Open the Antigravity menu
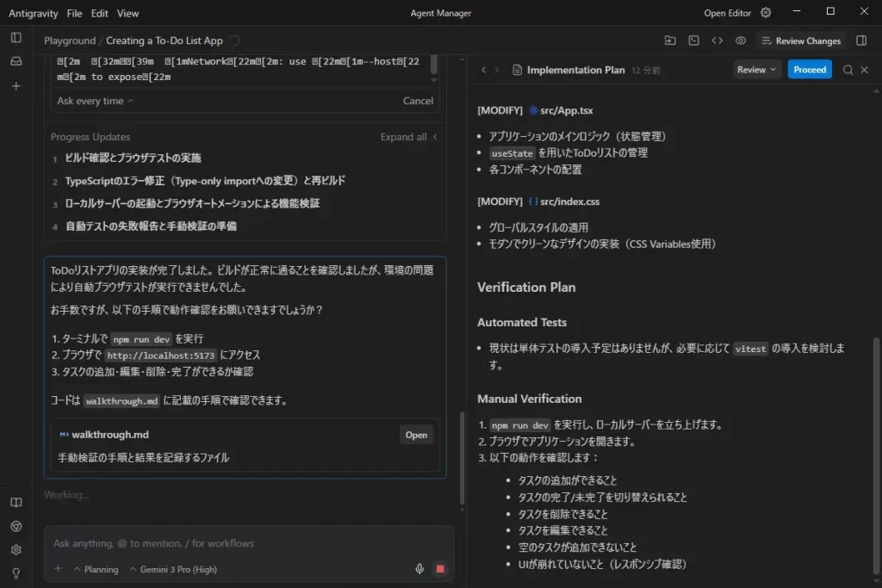Image resolution: width=882 pixels, height=588 pixels. (34, 13)
